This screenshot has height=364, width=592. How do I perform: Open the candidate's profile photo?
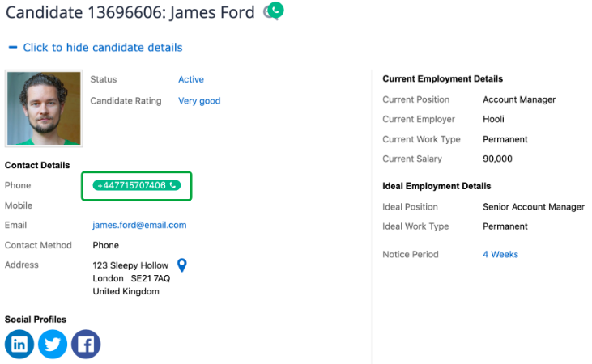pos(44,108)
